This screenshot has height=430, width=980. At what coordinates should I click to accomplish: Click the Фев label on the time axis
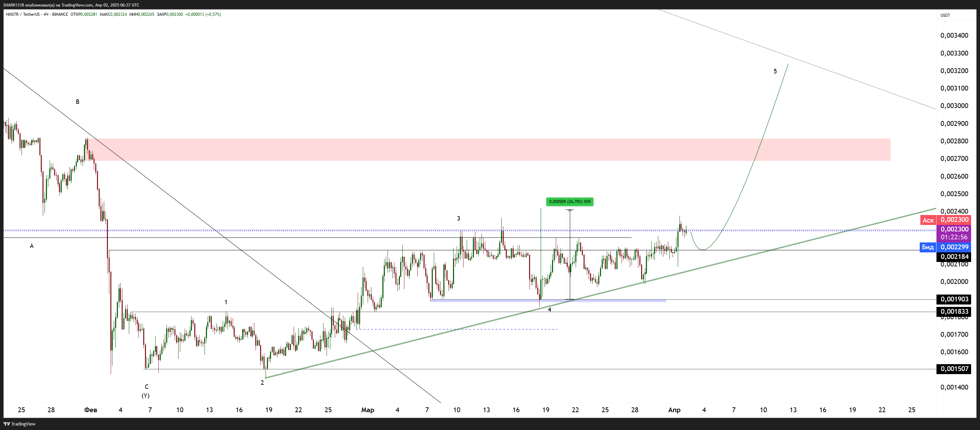tap(90, 410)
